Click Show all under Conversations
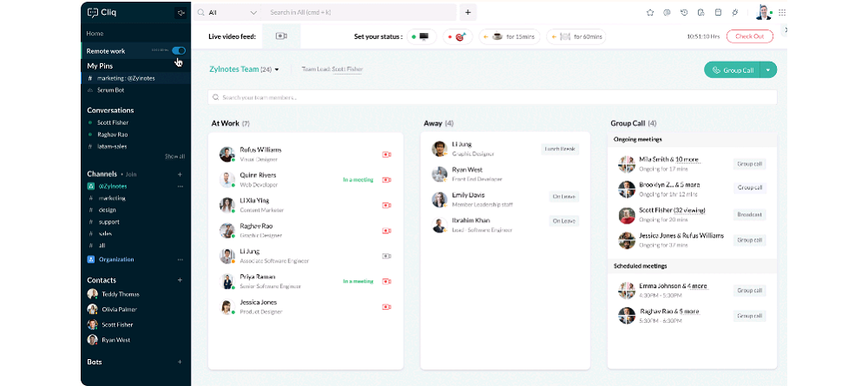 click(x=174, y=156)
